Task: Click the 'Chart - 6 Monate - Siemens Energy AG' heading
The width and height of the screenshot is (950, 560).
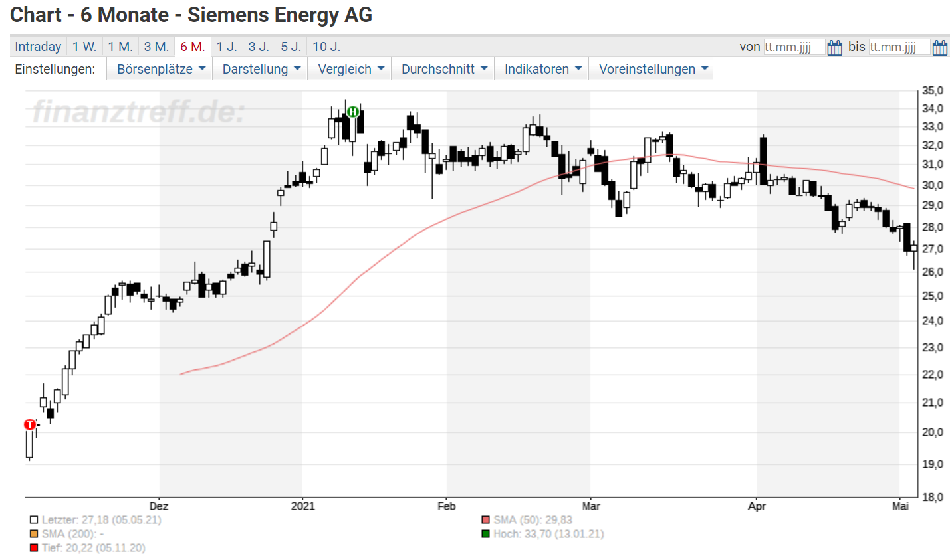Action: [191, 15]
